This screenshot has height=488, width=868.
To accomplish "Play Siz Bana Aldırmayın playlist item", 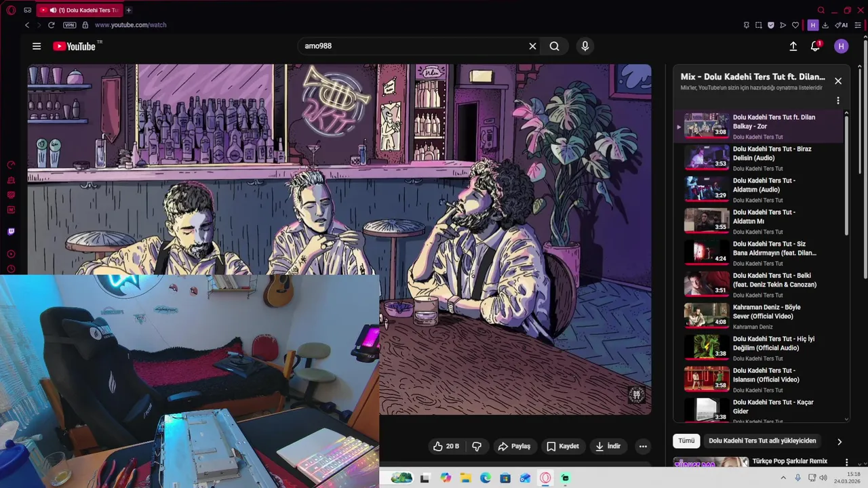I will (x=758, y=253).
